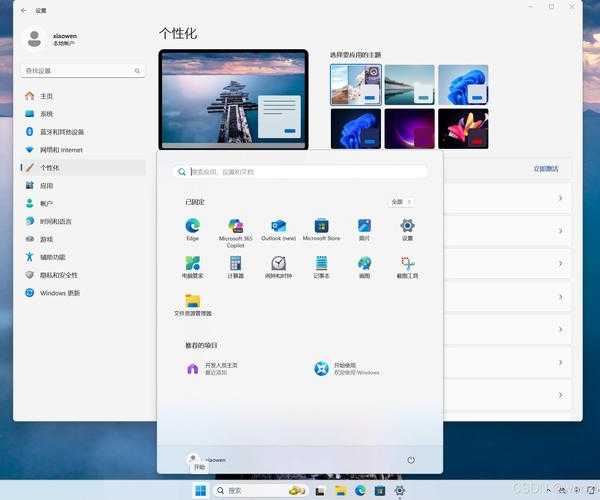The height and width of the screenshot is (500, 600).
Task: Open Microsoft Edge from pinned apps
Action: (192, 227)
